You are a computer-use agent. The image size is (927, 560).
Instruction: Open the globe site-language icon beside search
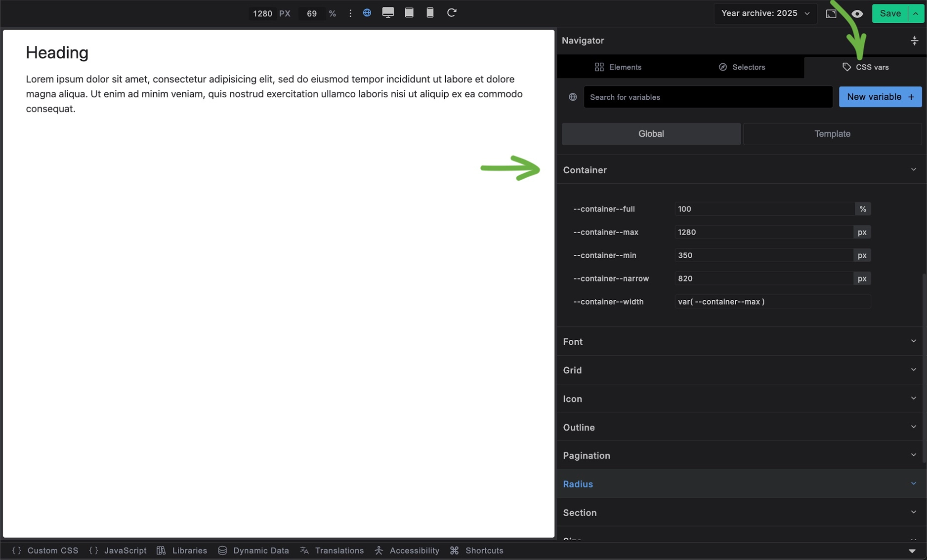(572, 97)
